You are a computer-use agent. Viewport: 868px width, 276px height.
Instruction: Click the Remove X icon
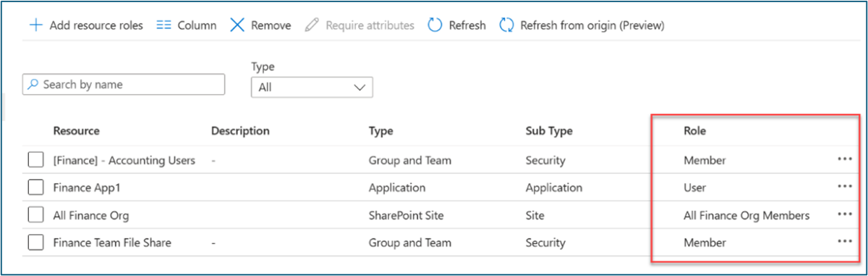pos(237,25)
